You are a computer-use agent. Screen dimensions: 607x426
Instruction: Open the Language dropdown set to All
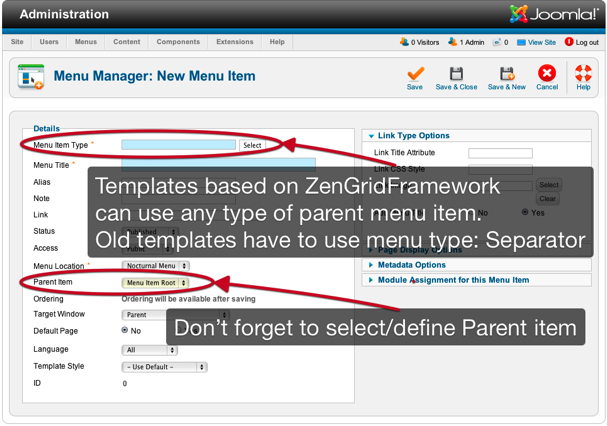coord(149,350)
